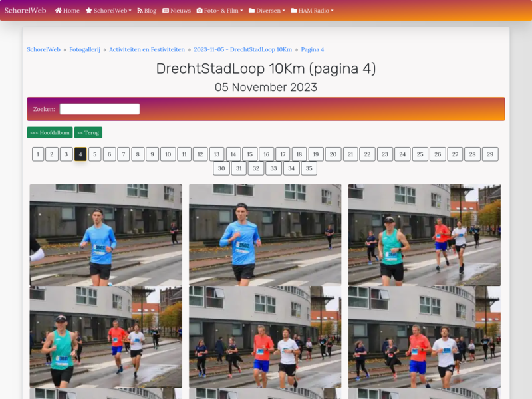
Task: Click the Pagina 4 breadcrumb
Action: [313, 49]
